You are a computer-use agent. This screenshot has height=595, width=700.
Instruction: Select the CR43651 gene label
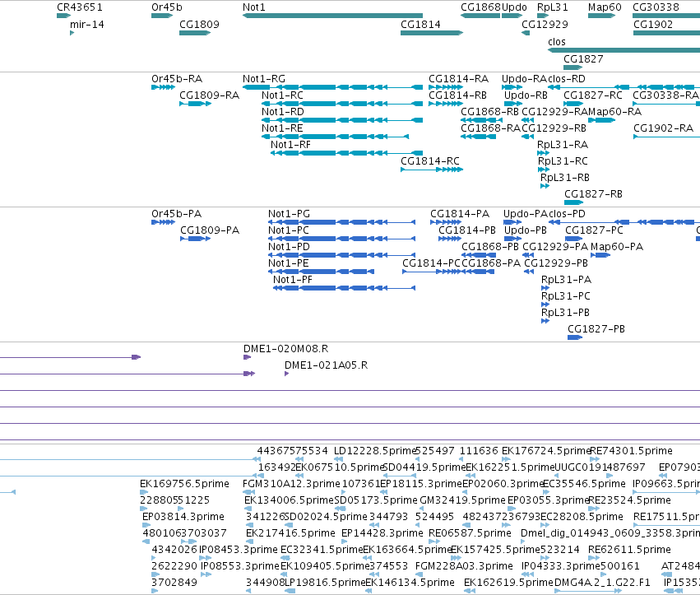point(80,7)
